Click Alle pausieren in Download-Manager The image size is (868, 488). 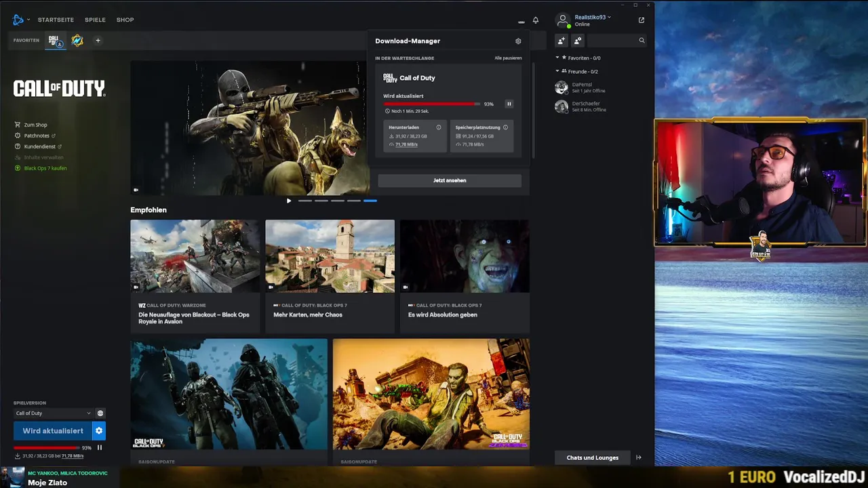[508, 58]
